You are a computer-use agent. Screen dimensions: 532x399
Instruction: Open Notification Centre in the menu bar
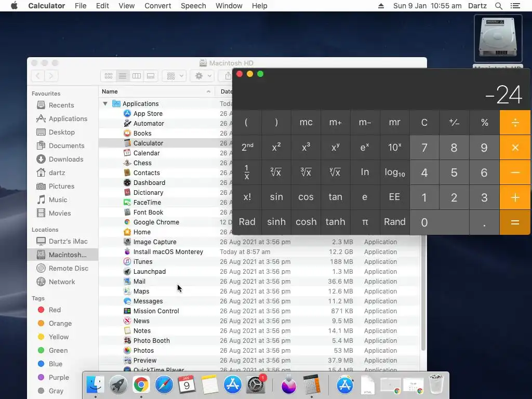tap(515, 6)
